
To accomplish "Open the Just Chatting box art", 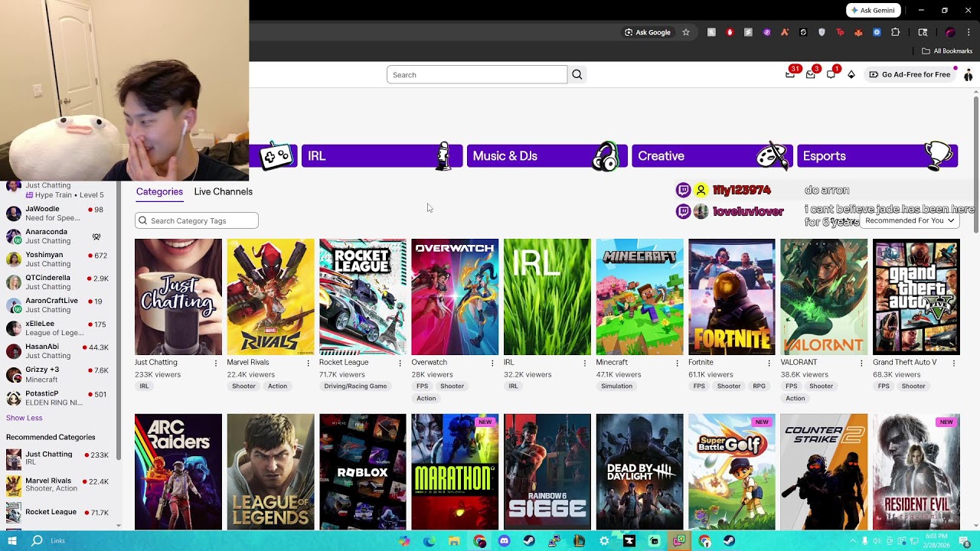I will click(x=178, y=297).
